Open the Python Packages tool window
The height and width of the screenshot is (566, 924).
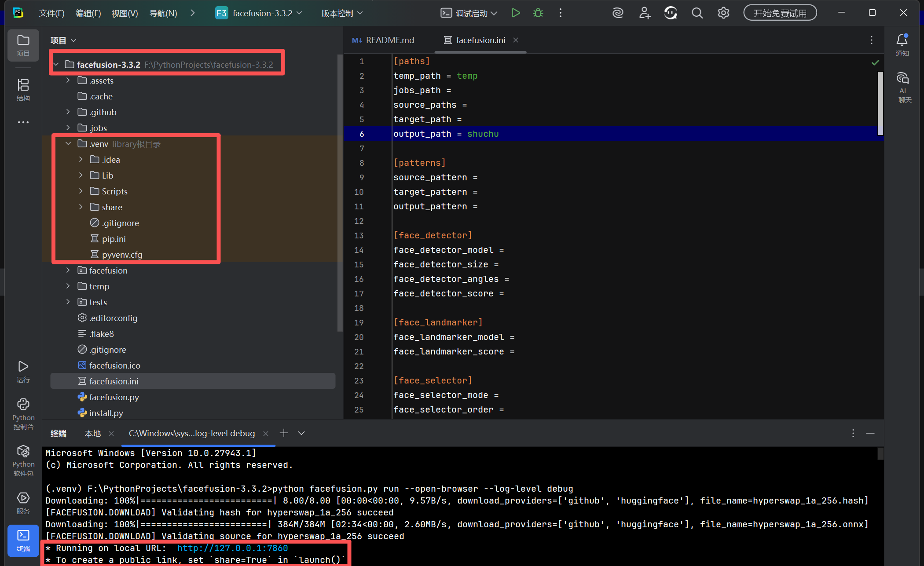point(23,460)
